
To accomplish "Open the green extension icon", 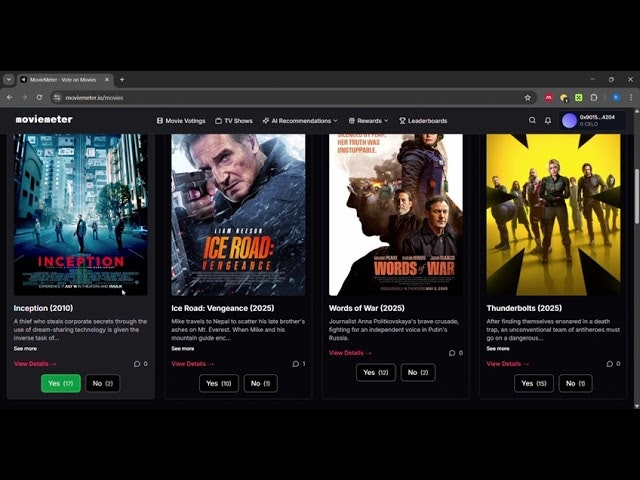I will (x=579, y=98).
